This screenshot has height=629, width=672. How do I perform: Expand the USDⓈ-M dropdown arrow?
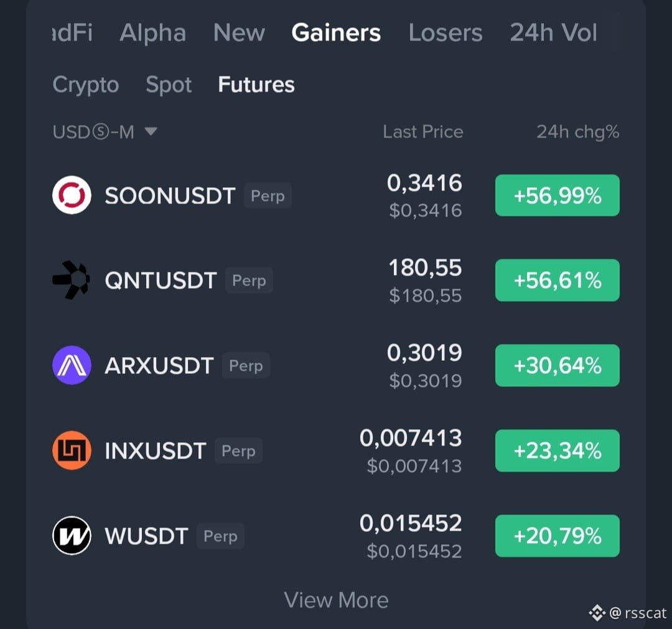pos(151,131)
